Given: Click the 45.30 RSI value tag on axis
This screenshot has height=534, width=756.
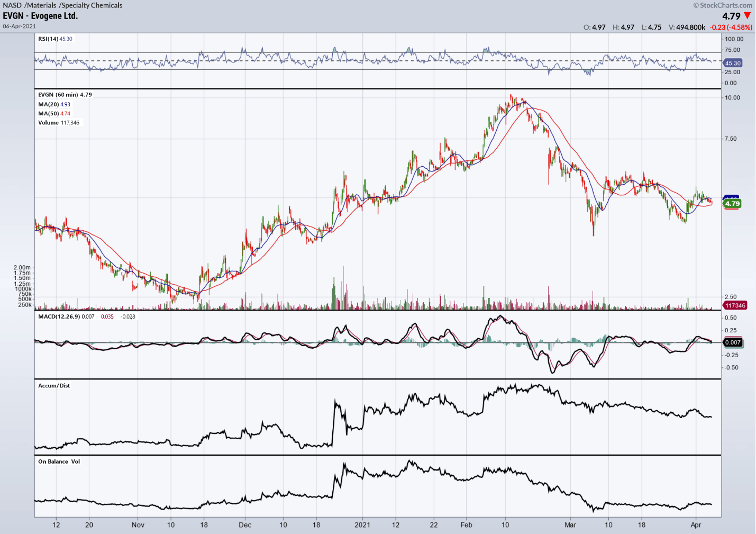Looking at the screenshot, I should 733,63.
